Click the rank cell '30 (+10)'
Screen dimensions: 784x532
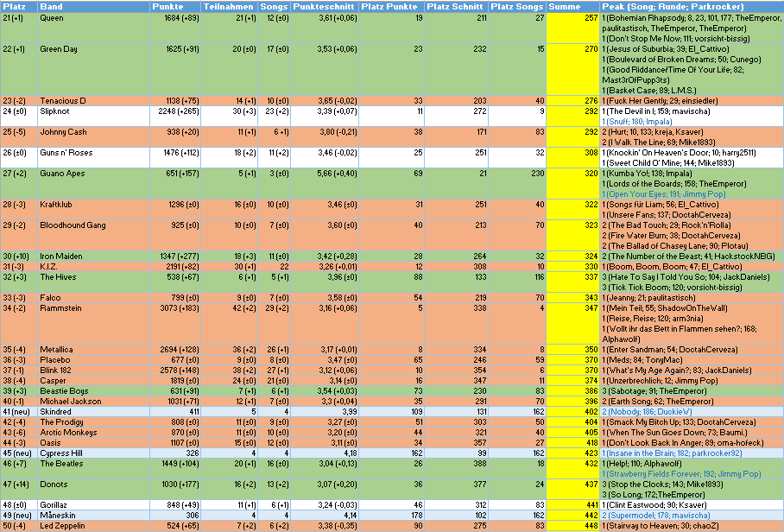pyautogui.click(x=19, y=256)
